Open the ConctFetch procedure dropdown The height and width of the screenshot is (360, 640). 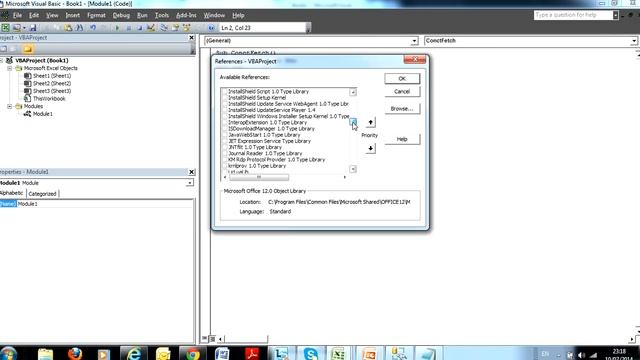click(x=633, y=41)
